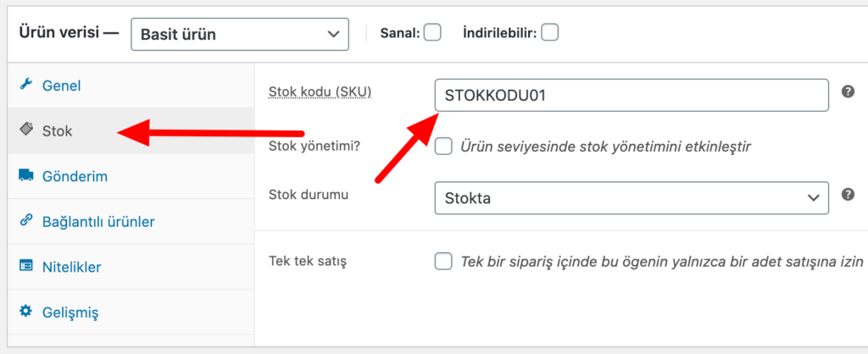The height and width of the screenshot is (354, 868).
Task: Open the Basit ürün product type dropdown
Action: click(x=240, y=34)
